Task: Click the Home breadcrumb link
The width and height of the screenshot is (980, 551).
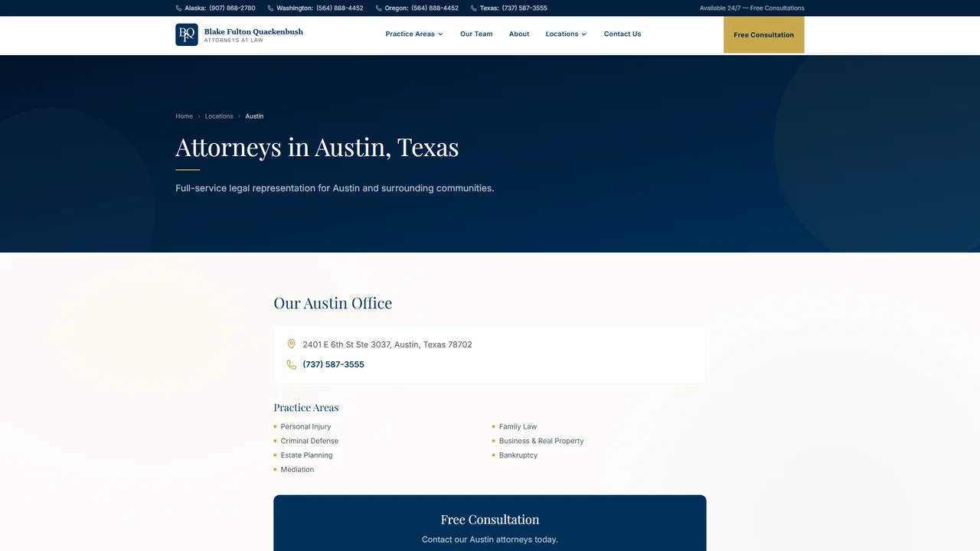Action: pyautogui.click(x=184, y=116)
